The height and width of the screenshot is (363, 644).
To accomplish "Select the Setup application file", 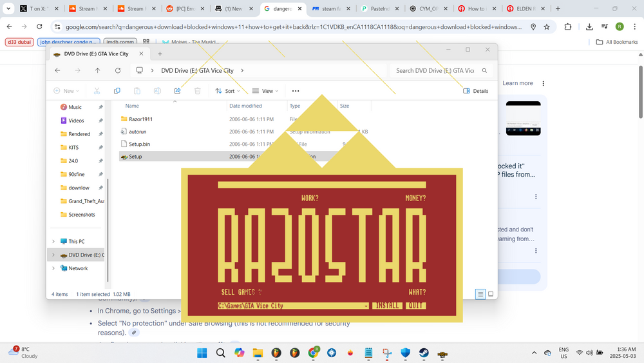I will 135,156.
